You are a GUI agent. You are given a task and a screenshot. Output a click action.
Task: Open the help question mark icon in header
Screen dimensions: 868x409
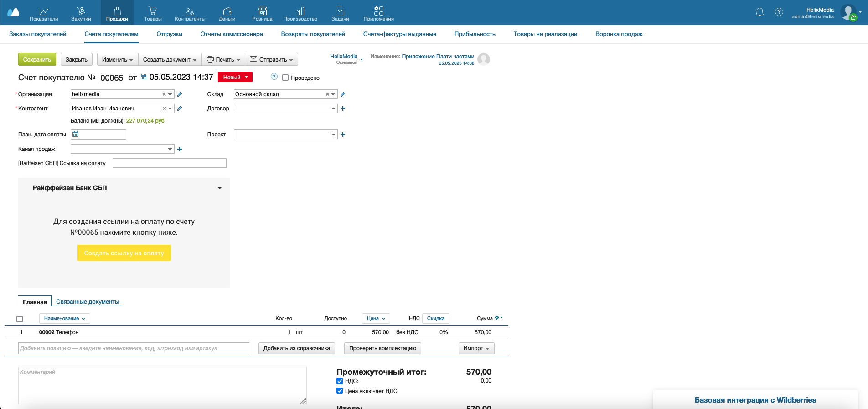pyautogui.click(x=779, y=12)
